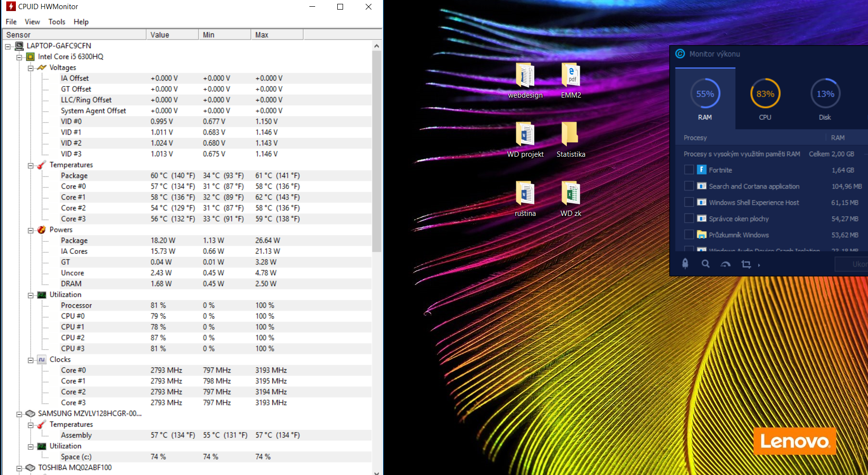Image resolution: width=868 pixels, height=475 pixels.
Task: Click the magnifier search icon in Monitor výkonu
Action: 705,264
